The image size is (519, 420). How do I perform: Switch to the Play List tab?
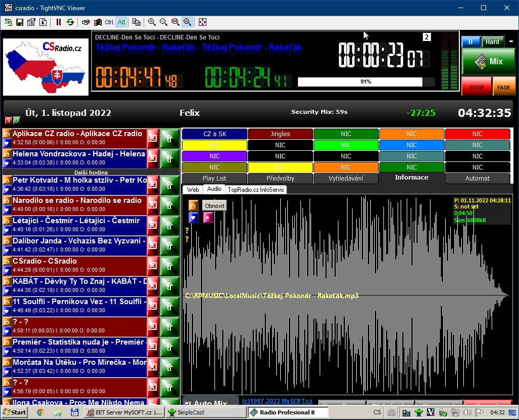(214, 178)
